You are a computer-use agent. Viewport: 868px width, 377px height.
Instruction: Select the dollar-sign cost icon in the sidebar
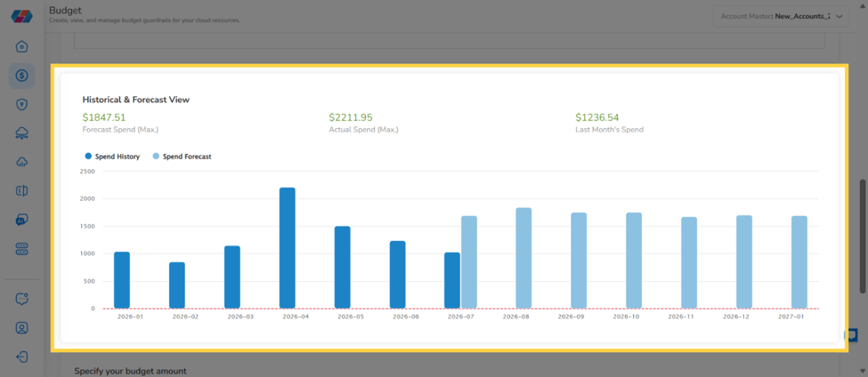coord(21,76)
